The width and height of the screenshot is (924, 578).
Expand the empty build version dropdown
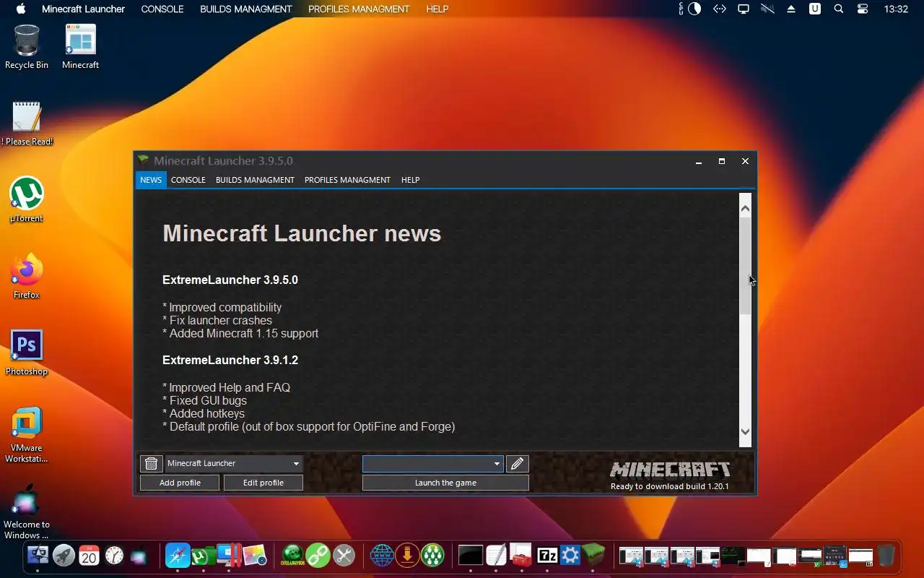click(x=497, y=464)
